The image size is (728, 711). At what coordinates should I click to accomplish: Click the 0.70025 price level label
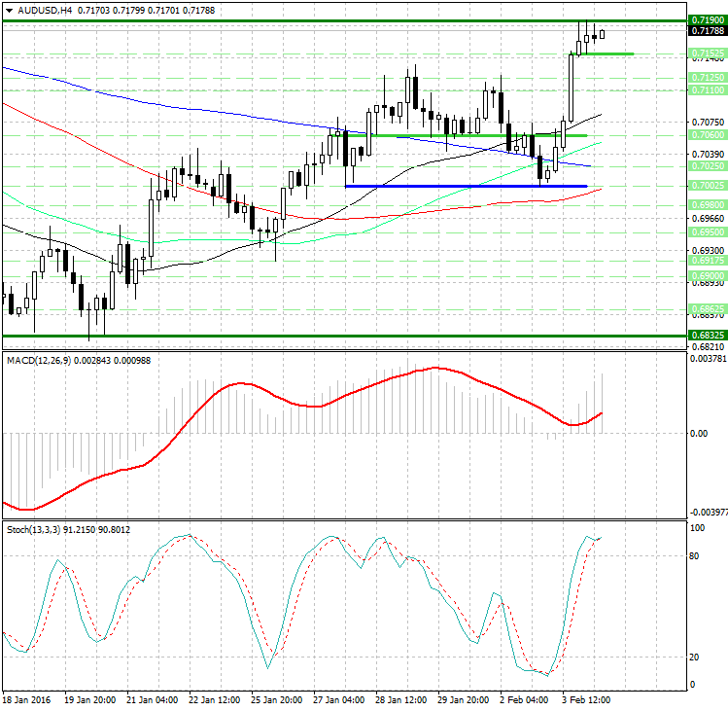(x=706, y=185)
